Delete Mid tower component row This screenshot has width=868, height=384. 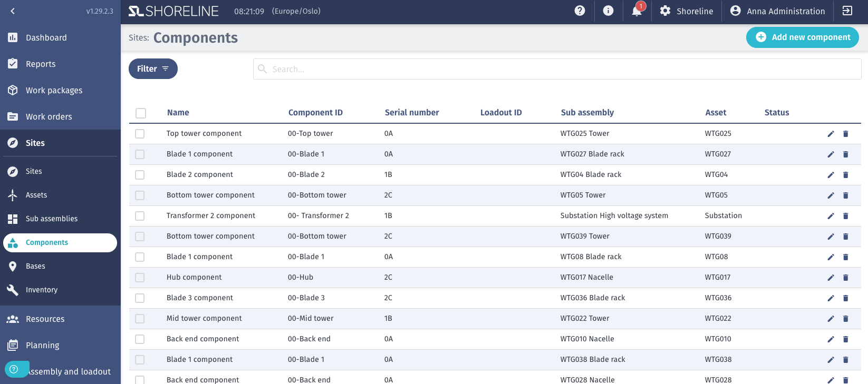845,319
